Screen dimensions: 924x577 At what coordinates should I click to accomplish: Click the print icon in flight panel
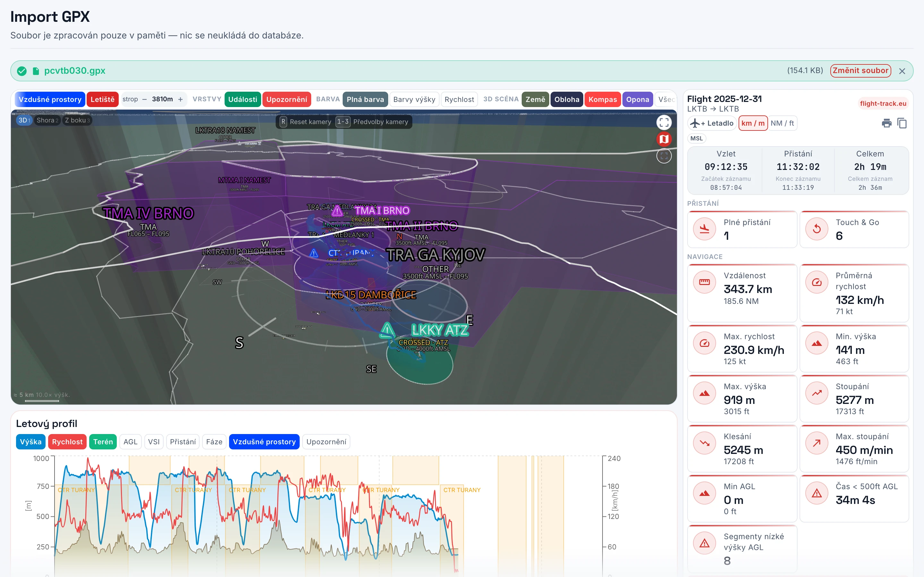click(886, 123)
